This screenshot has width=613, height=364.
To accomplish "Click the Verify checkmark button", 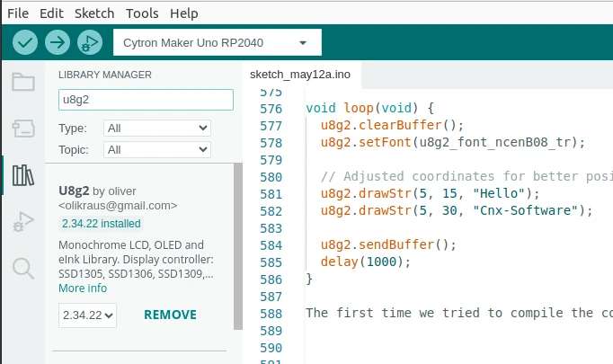I will (25, 42).
